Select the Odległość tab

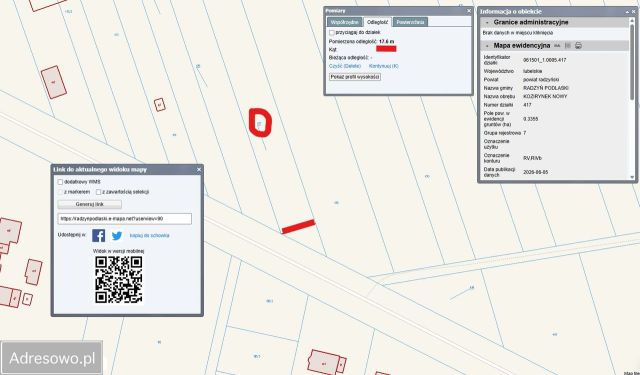pyautogui.click(x=378, y=22)
